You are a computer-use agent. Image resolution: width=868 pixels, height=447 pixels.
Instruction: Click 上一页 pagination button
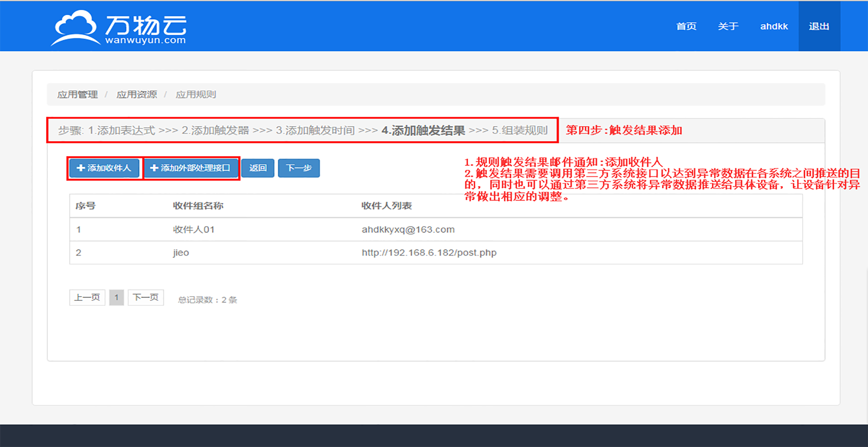(87, 298)
